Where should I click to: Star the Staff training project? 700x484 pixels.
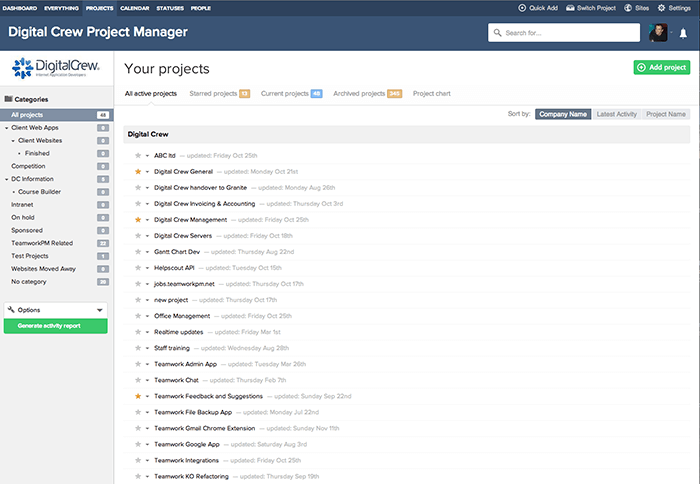point(138,348)
